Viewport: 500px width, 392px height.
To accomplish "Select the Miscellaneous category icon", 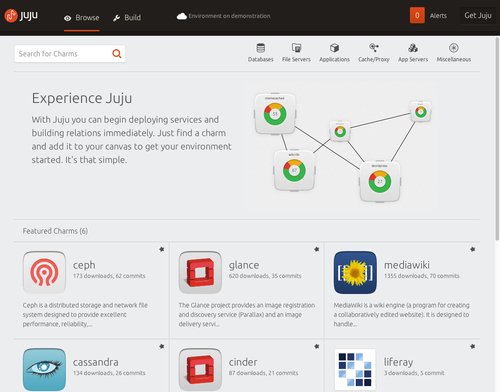I will pos(454,48).
